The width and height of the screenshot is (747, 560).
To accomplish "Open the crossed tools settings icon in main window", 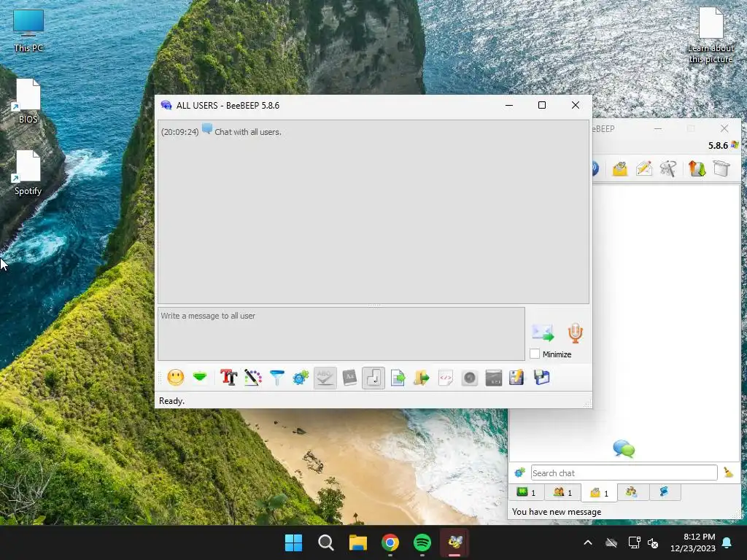I will click(x=668, y=168).
